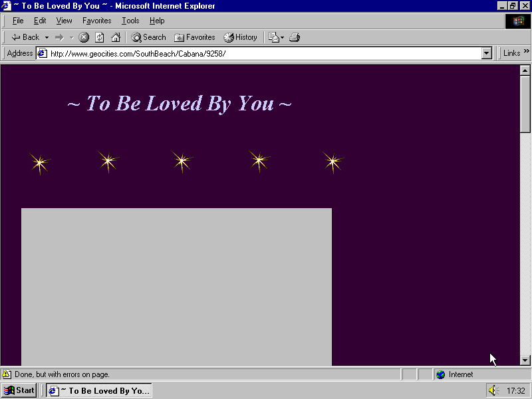Open the File menu
Viewport: 532px width, 399px height.
pyautogui.click(x=18, y=21)
